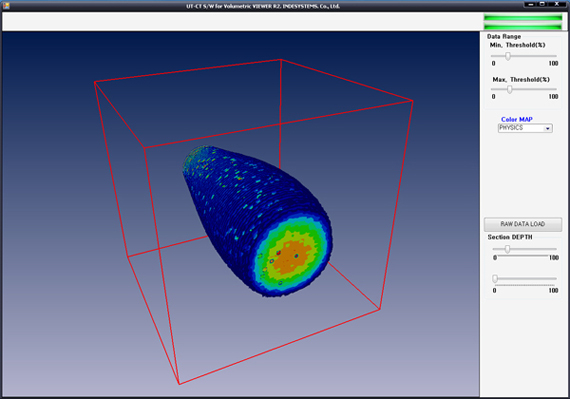This screenshot has height=399, width=570.
Task: Click the upper green progress bar
Action: pyautogui.click(x=523, y=17)
